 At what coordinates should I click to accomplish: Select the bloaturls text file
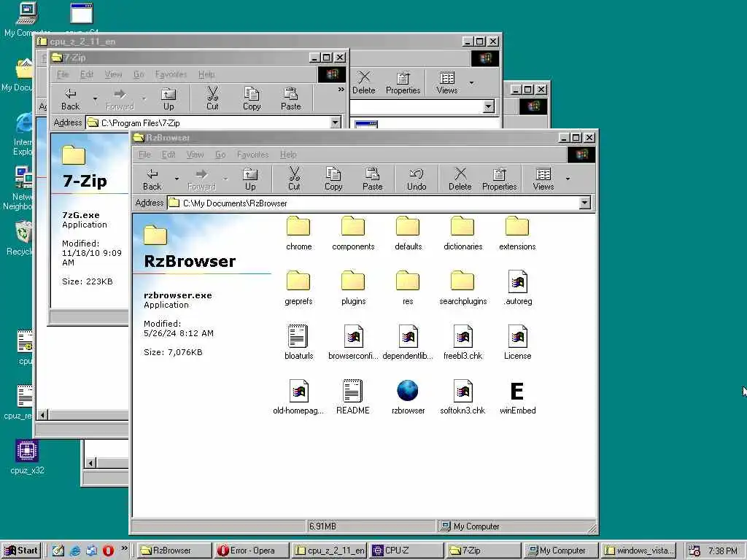pyautogui.click(x=298, y=343)
